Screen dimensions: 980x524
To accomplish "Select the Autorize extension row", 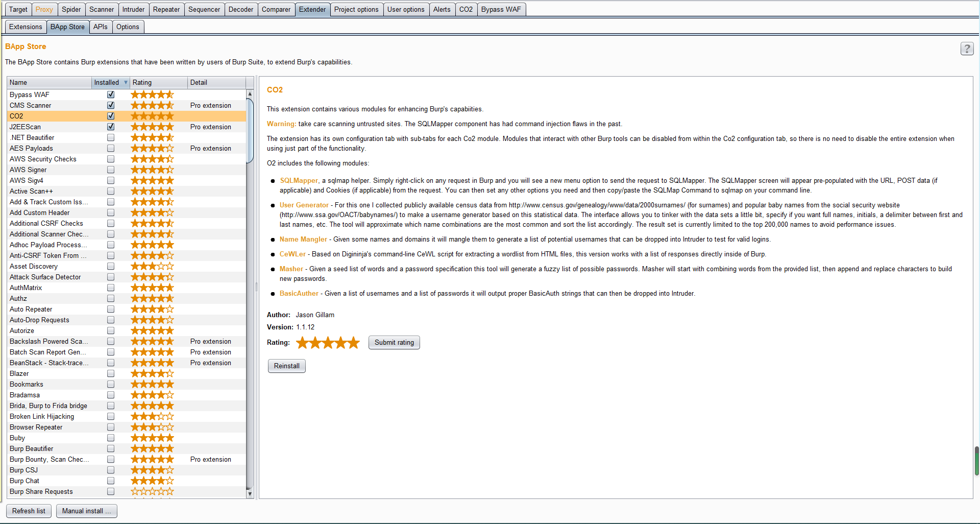I will pos(127,330).
